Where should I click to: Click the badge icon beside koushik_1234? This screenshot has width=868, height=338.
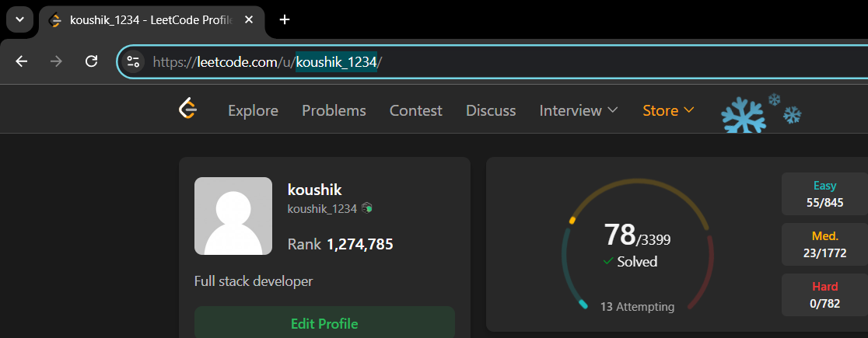pos(366,208)
